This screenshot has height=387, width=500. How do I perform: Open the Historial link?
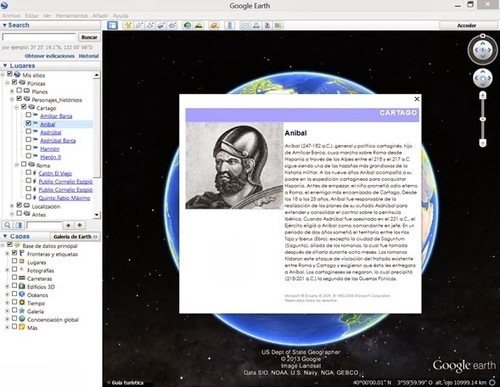(89, 56)
